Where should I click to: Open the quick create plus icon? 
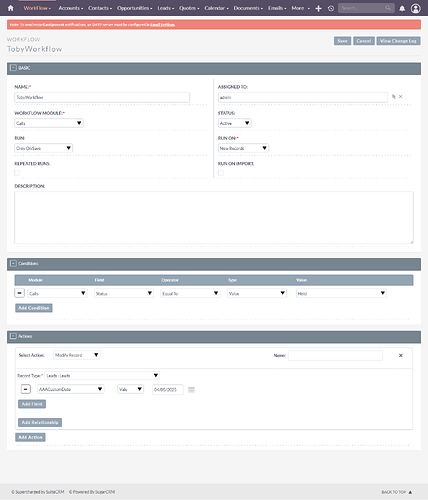(318, 8)
